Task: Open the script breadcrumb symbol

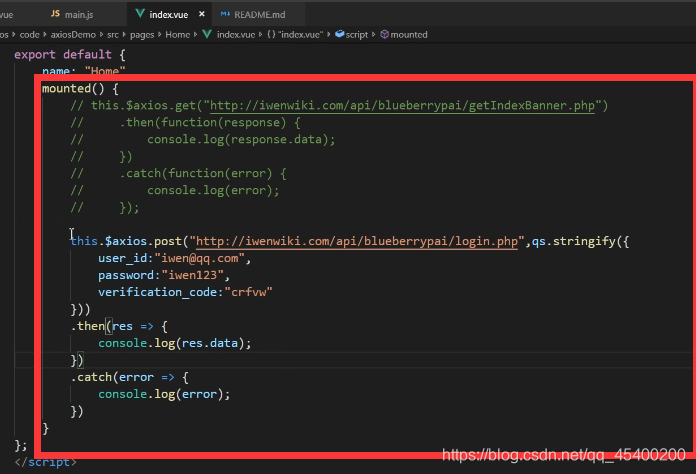Action: click(x=356, y=35)
